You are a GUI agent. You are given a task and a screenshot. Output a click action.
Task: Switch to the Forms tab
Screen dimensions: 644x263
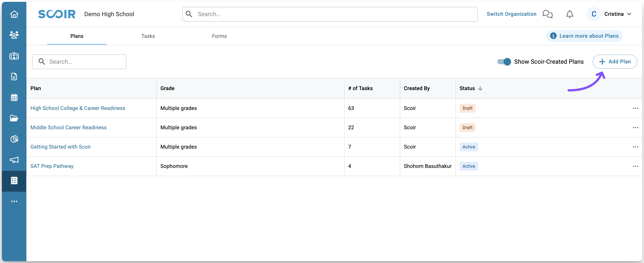tap(219, 36)
